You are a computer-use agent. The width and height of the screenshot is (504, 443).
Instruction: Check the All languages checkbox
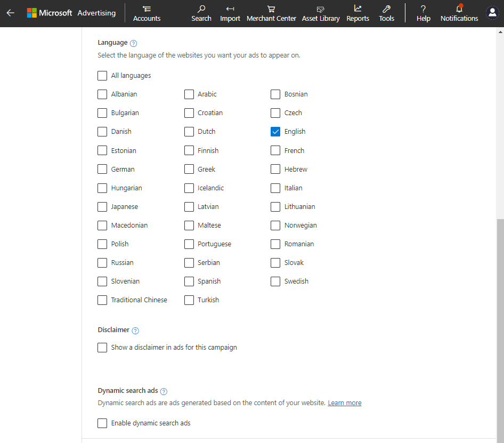102,76
